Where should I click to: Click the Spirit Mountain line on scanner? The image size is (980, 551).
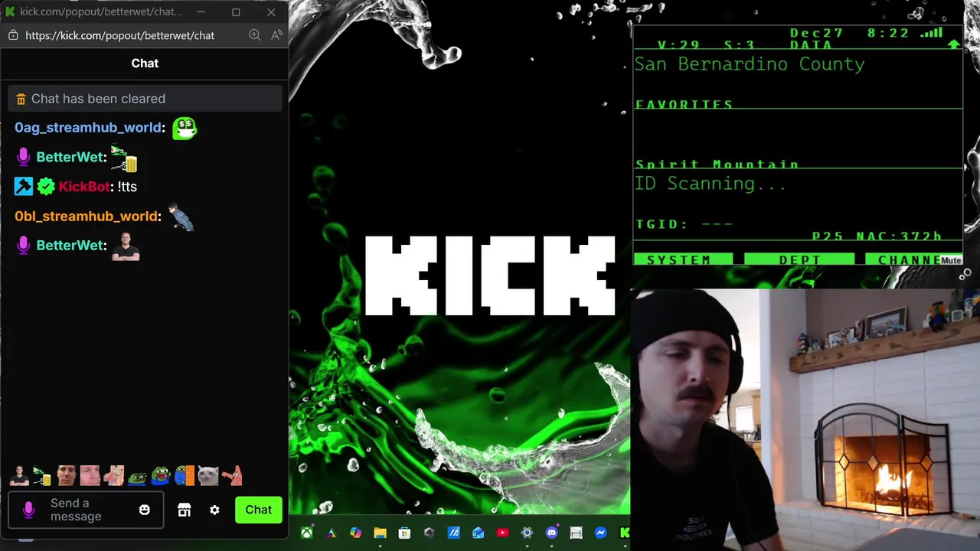pyautogui.click(x=717, y=164)
